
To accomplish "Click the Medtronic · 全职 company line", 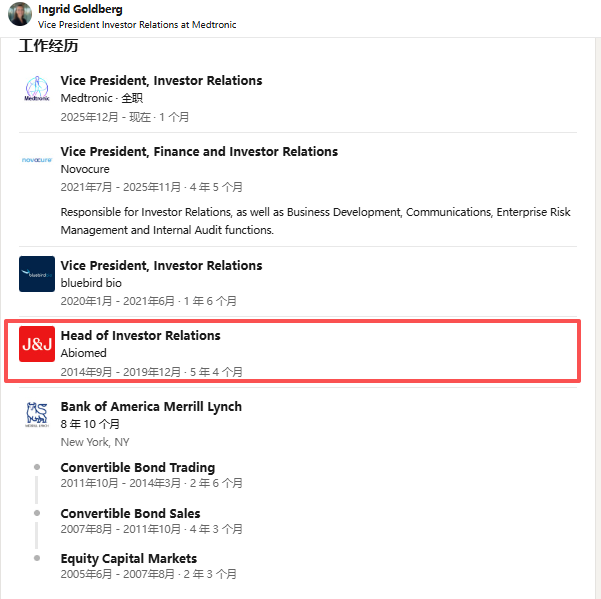I will click(x=101, y=98).
